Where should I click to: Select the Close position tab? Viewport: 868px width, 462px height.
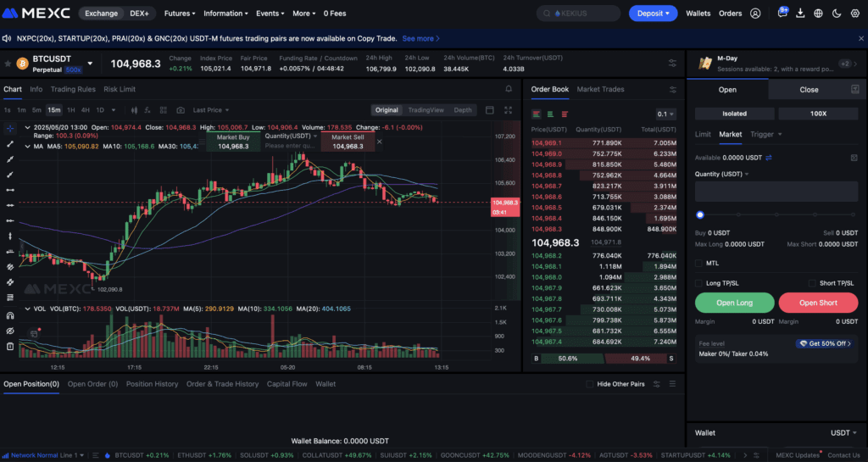click(x=809, y=90)
